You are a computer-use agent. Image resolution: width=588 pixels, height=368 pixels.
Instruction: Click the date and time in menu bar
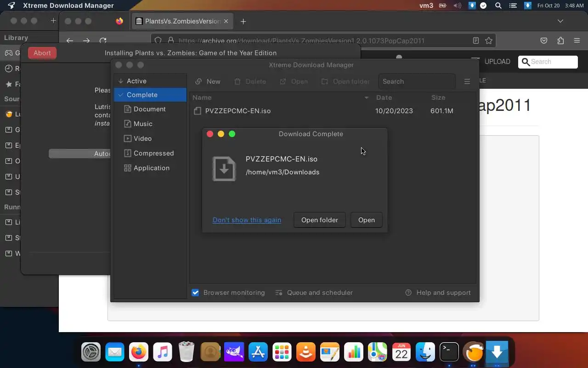tap(560, 6)
